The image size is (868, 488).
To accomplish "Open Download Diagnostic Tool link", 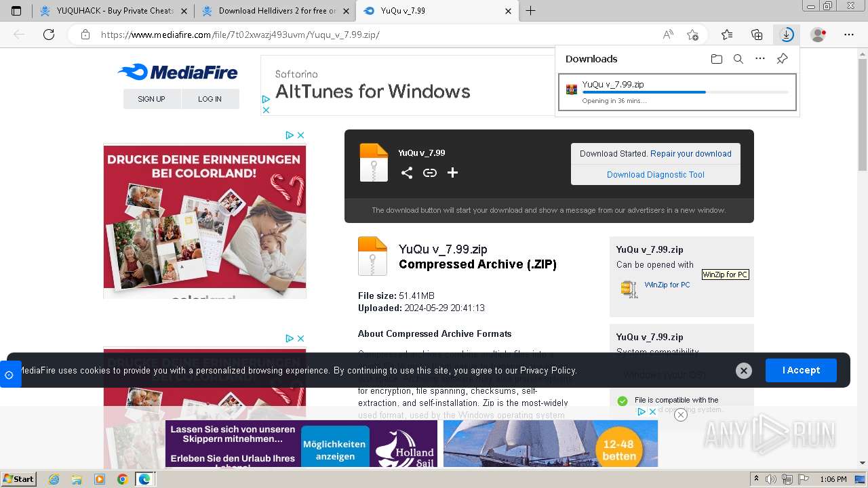I will tap(656, 175).
